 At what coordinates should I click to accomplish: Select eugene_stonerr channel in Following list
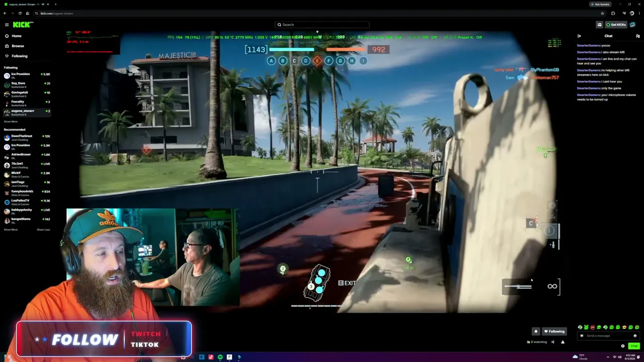[27, 112]
